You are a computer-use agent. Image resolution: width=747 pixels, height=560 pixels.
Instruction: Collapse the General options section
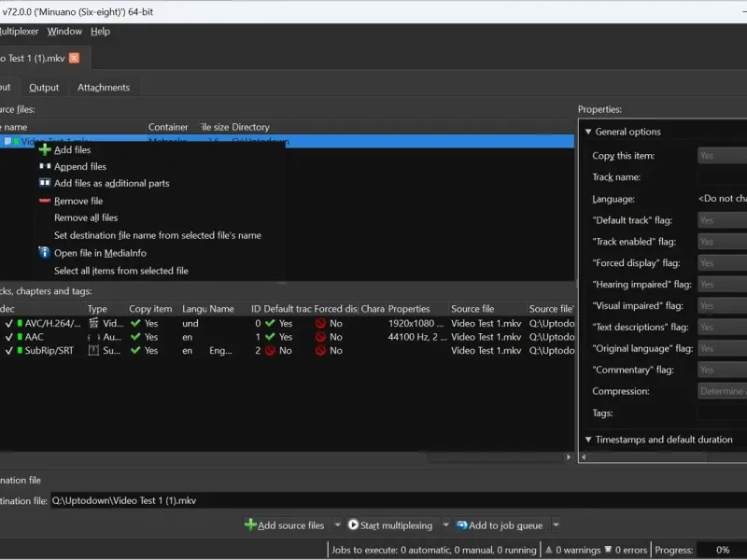pyautogui.click(x=588, y=132)
